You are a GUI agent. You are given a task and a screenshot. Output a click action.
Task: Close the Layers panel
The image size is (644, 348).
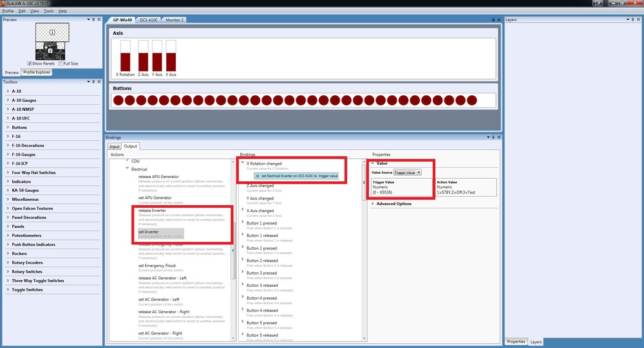638,19
